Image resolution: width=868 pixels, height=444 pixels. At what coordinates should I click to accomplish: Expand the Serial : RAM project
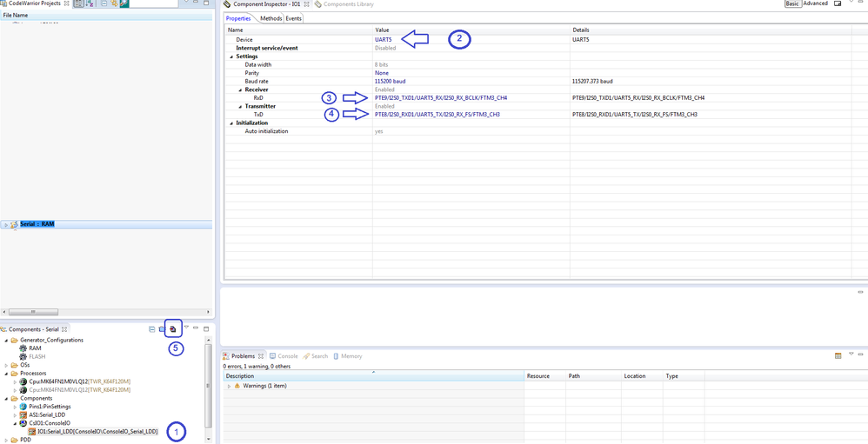coord(5,224)
